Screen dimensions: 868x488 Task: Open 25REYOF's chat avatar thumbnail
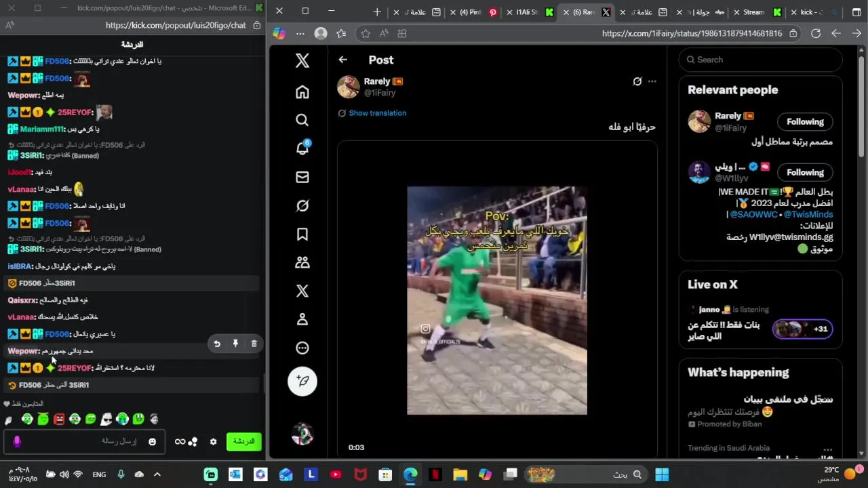tap(104, 112)
